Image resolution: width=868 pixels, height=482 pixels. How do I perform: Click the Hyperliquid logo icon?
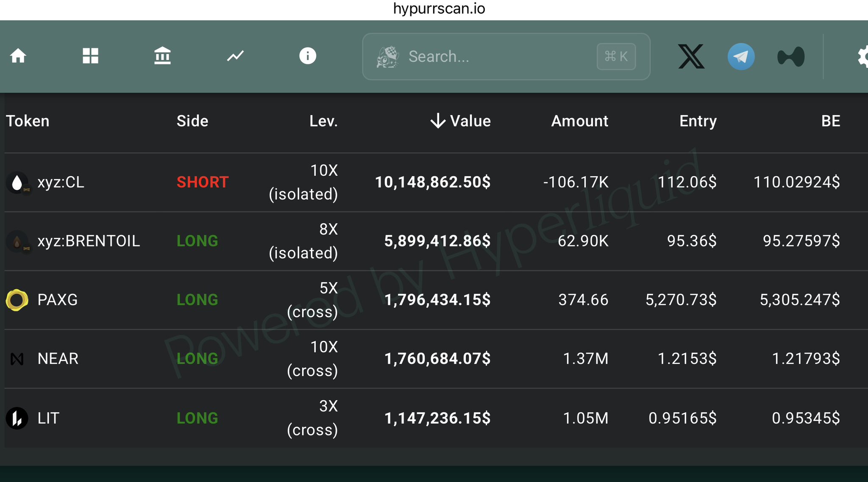click(791, 56)
